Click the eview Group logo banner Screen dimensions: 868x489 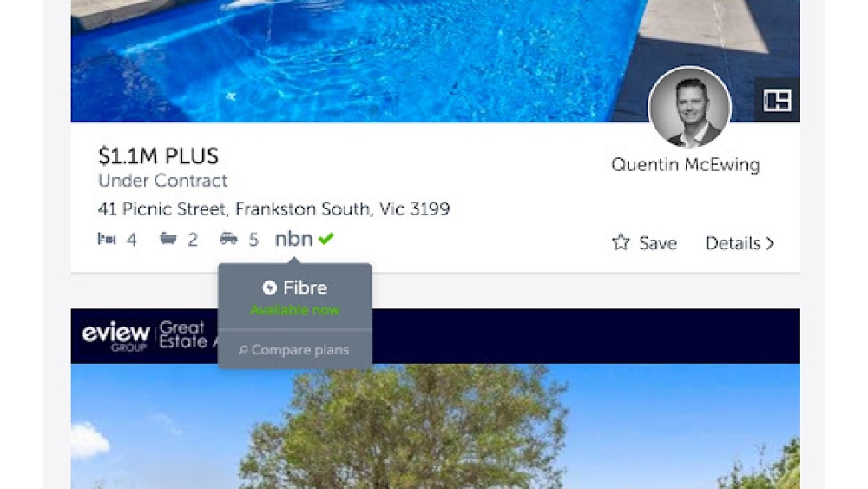point(435,336)
